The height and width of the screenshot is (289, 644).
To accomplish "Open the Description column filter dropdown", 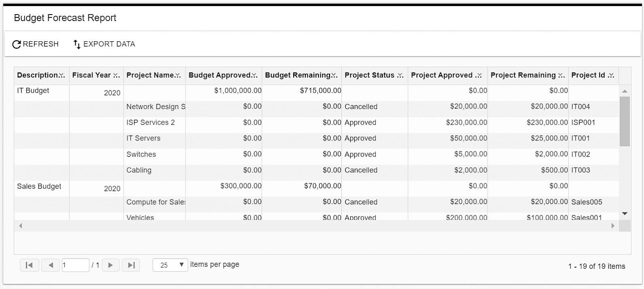I will pyautogui.click(x=61, y=75).
